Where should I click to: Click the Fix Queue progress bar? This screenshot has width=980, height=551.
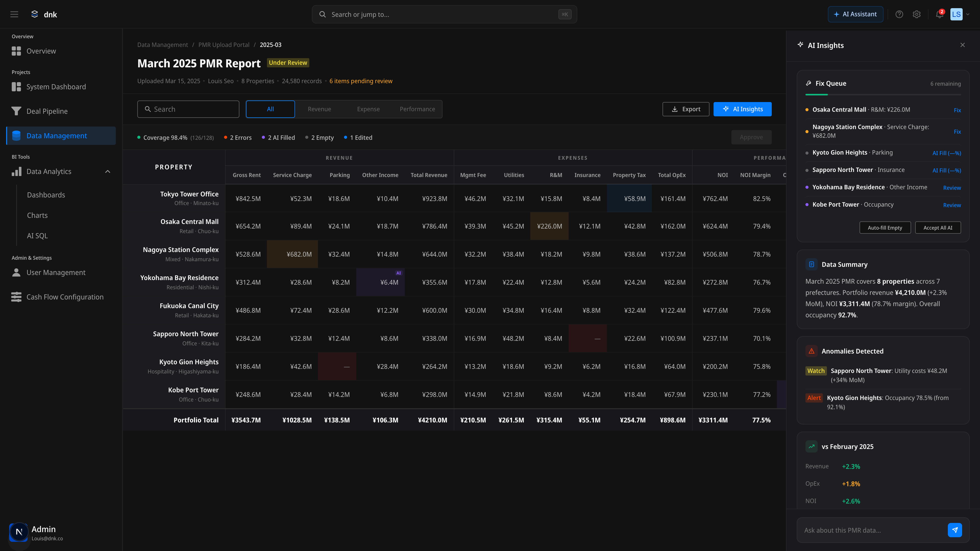tap(883, 94)
